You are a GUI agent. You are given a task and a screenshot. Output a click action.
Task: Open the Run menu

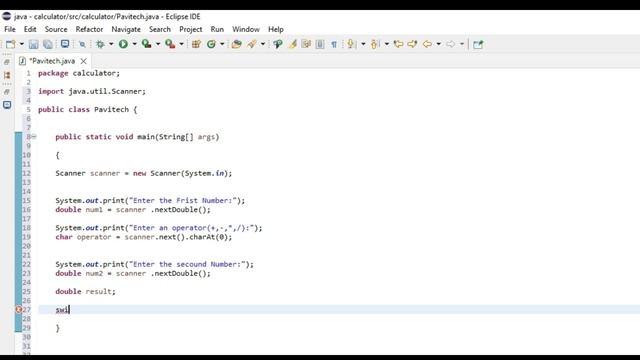[217, 29]
